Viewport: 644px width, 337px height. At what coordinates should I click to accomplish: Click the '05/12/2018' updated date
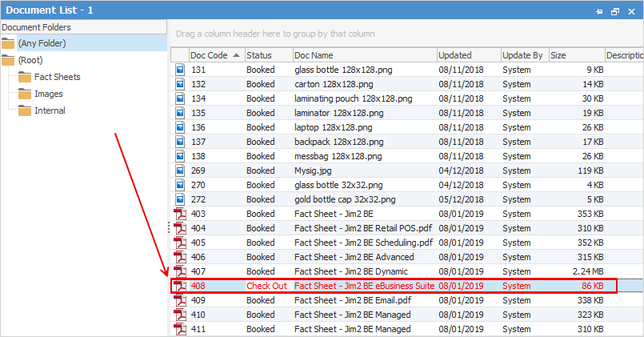(461, 199)
